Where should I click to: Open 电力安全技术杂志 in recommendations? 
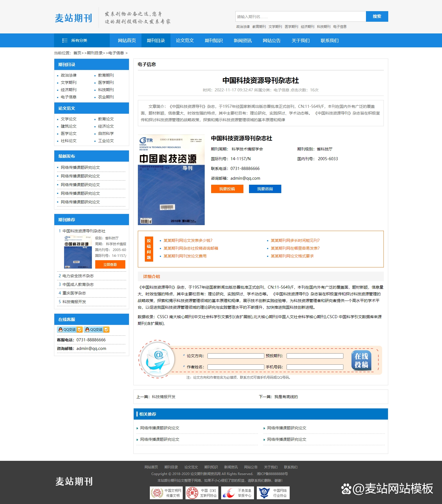[x=78, y=276]
